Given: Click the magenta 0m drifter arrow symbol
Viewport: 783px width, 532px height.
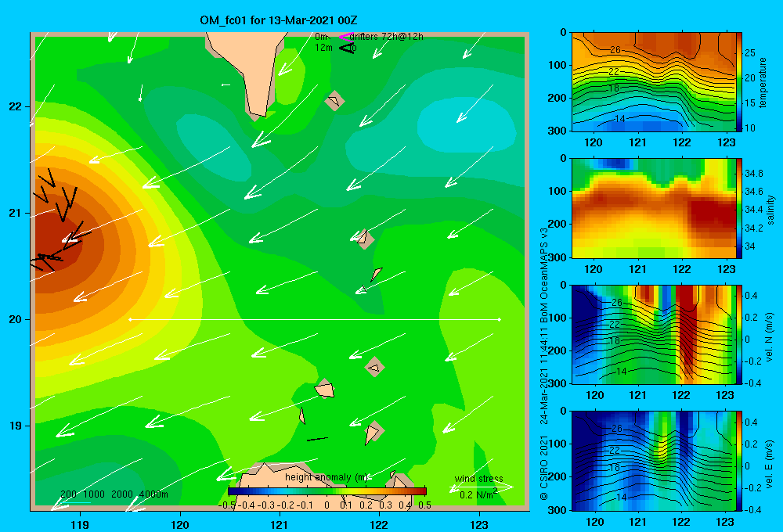Looking at the screenshot, I should coord(345,37).
